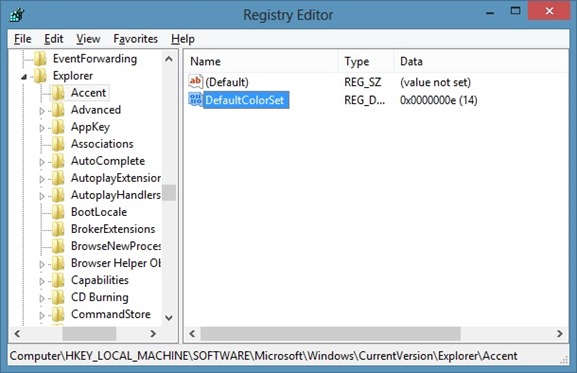Open the Favorites menu
This screenshot has width=577, height=373.
(135, 39)
